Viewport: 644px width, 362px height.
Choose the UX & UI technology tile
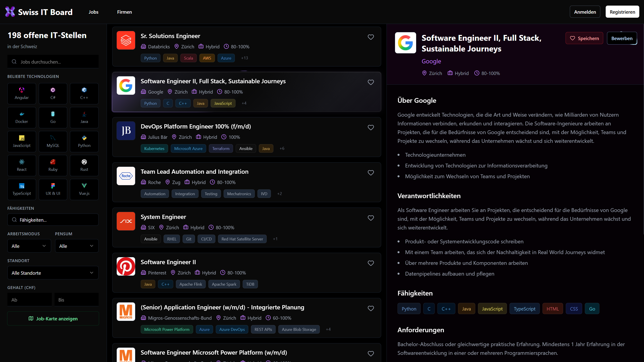tap(53, 189)
